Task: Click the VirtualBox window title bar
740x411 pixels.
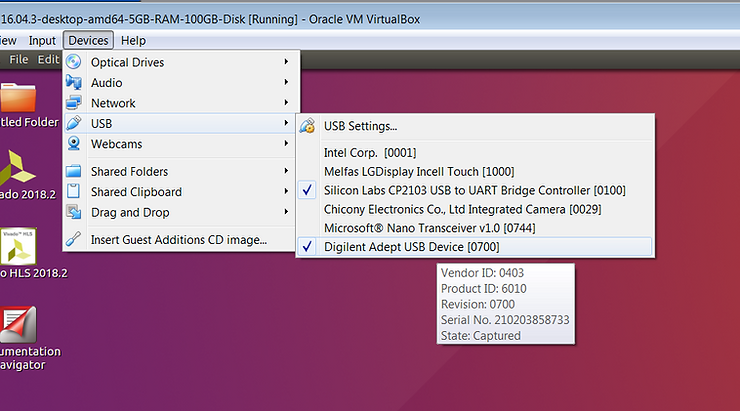Action: (370, 19)
